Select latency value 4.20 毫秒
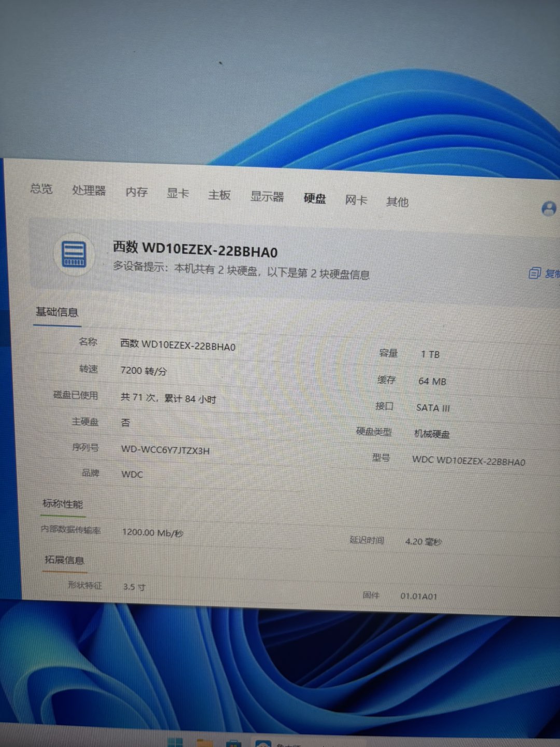Screen dimensions: 560x747 pyautogui.click(x=423, y=542)
